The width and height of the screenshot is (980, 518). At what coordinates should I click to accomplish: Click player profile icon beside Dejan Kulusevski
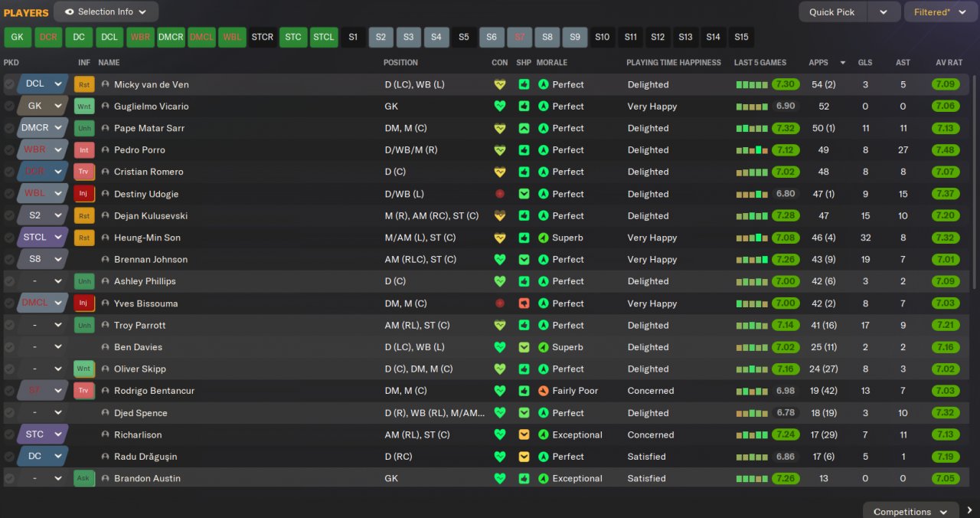106,216
